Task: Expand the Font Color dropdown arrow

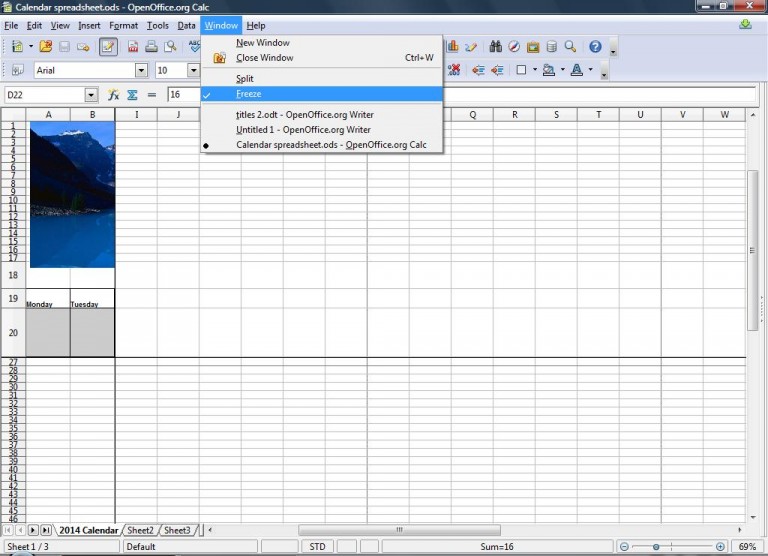Action: point(590,70)
